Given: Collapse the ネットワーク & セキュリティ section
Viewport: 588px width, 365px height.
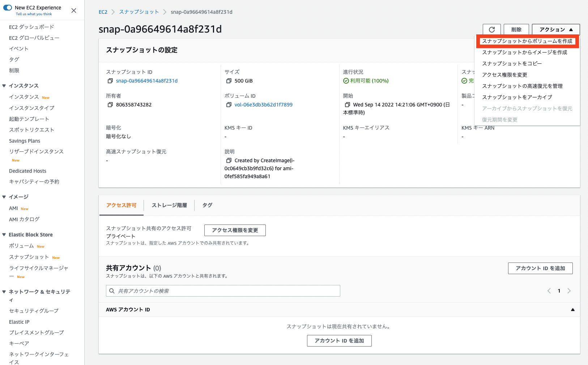Looking at the screenshot, I should 4,292.
